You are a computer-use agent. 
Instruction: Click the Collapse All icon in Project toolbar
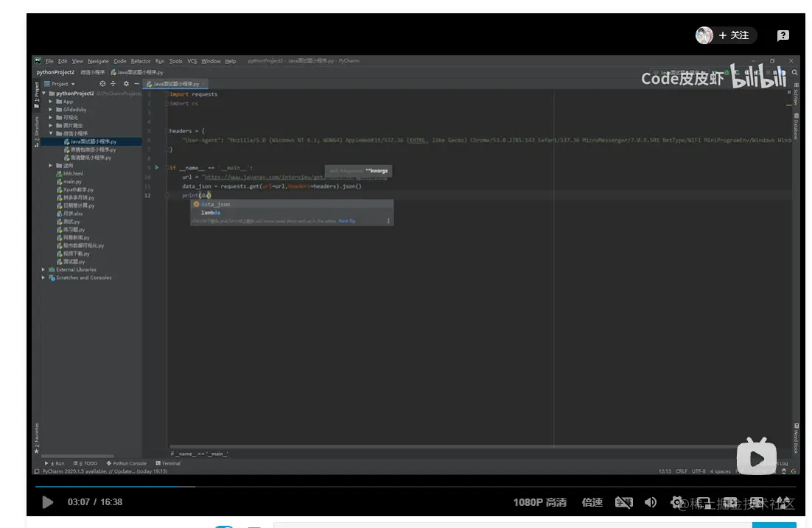pos(113,83)
